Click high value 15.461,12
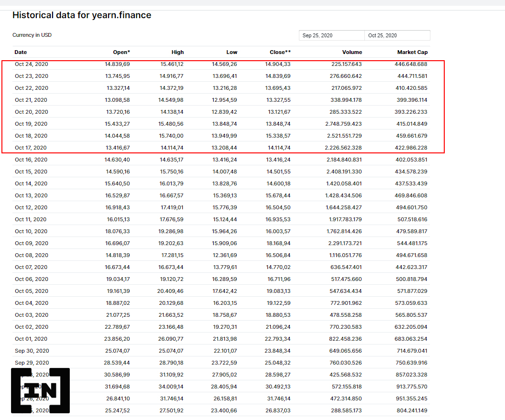This screenshot has height=420, width=505. (x=172, y=64)
